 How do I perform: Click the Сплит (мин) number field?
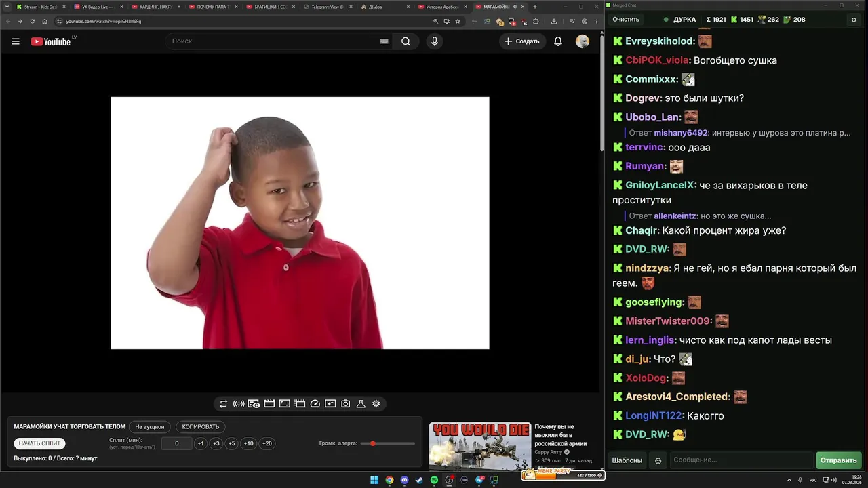click(x=177, y=444)
